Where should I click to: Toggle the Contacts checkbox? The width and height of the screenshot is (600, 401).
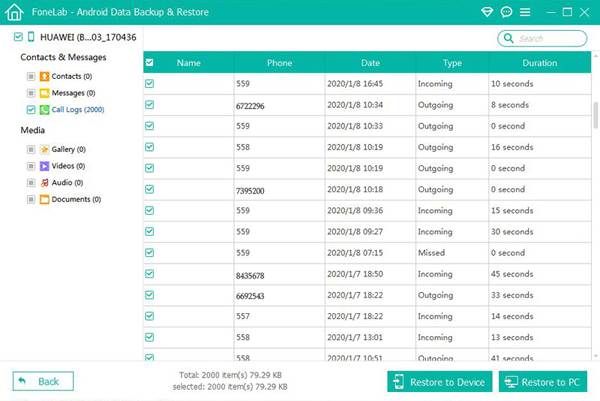(x=31, y=77)
